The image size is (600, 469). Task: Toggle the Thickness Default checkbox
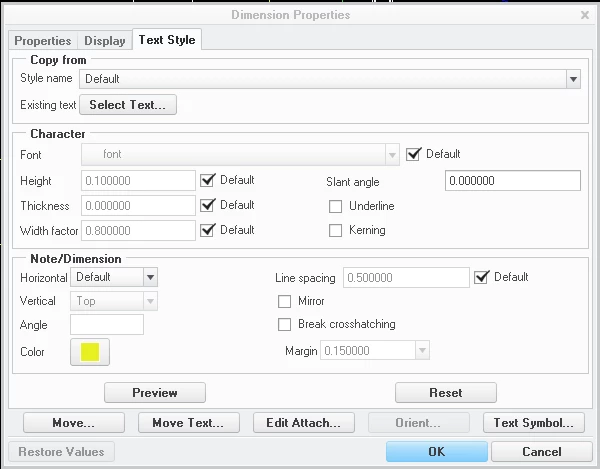click(208, 205)
